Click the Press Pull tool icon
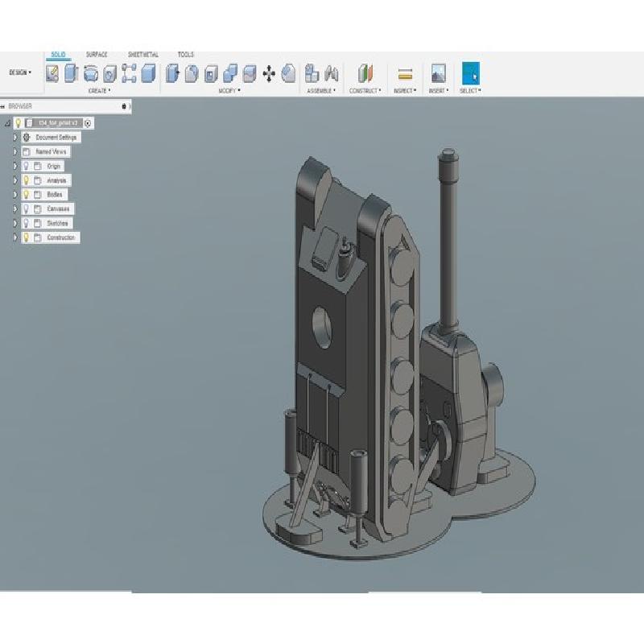 [171, 74]
